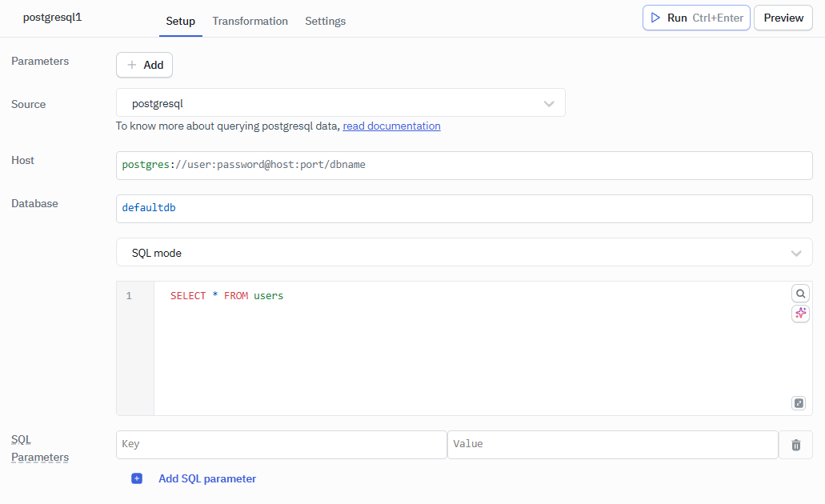The height and width of the screenshot is (504, 825).
Task: Open the Source dropdown showing postgresql
Action: coord(340,102)
